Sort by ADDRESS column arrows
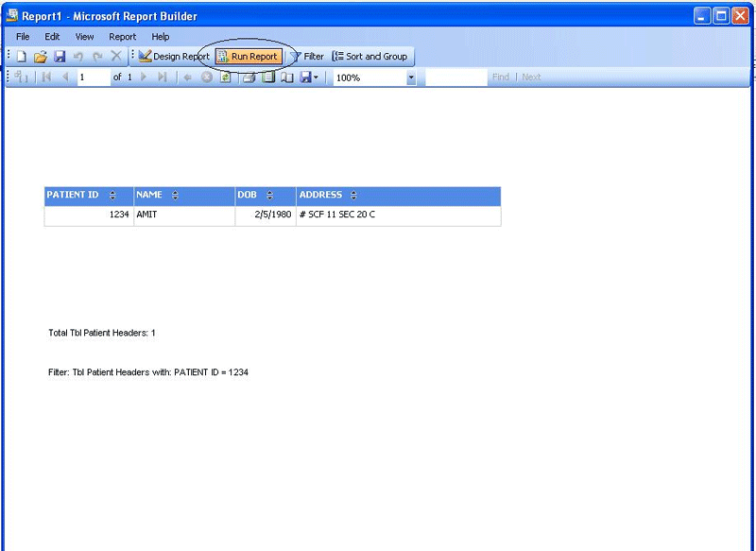The image size is (756, 551). click(353, 195)
